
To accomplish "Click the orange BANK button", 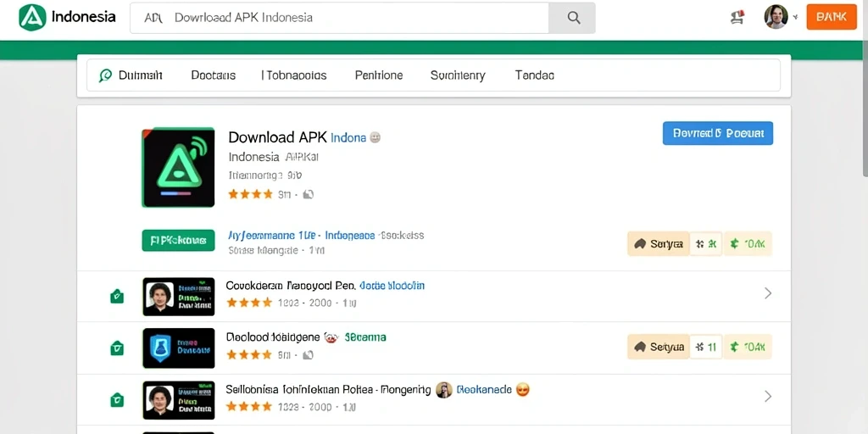I will 832,17.
